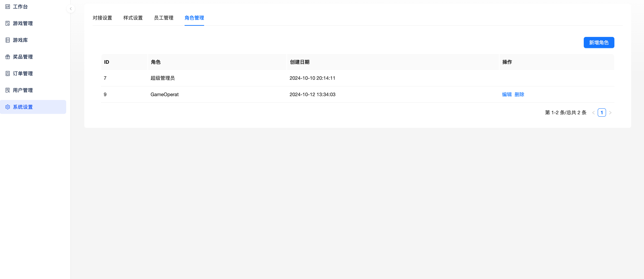Open the 样式设置 tab
644x279 pixels.
point(133,18)
